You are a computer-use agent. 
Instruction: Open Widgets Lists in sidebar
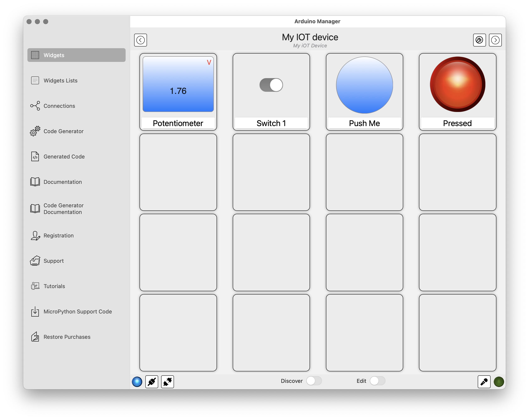point(60,81)
